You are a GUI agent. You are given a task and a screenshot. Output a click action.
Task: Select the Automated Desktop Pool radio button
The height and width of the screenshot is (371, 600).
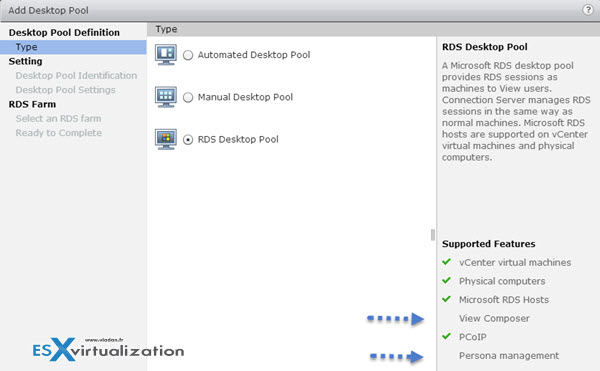[x=188, y=55]
